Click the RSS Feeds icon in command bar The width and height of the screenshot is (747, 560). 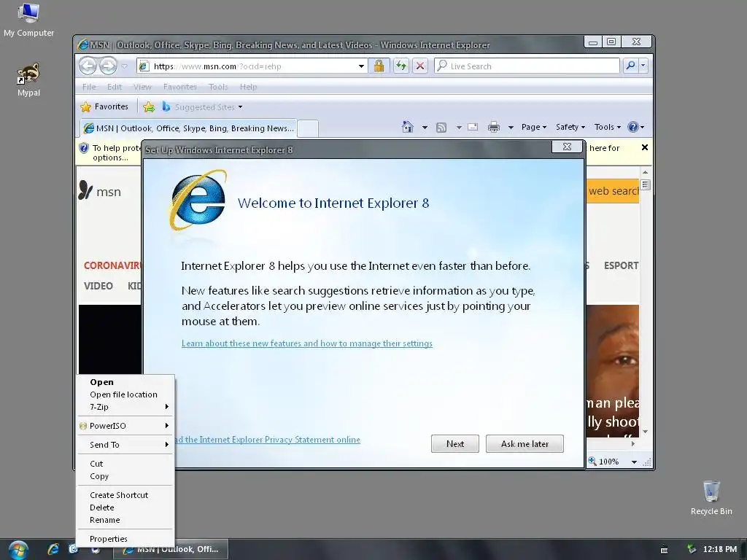(x=441, y=127)
